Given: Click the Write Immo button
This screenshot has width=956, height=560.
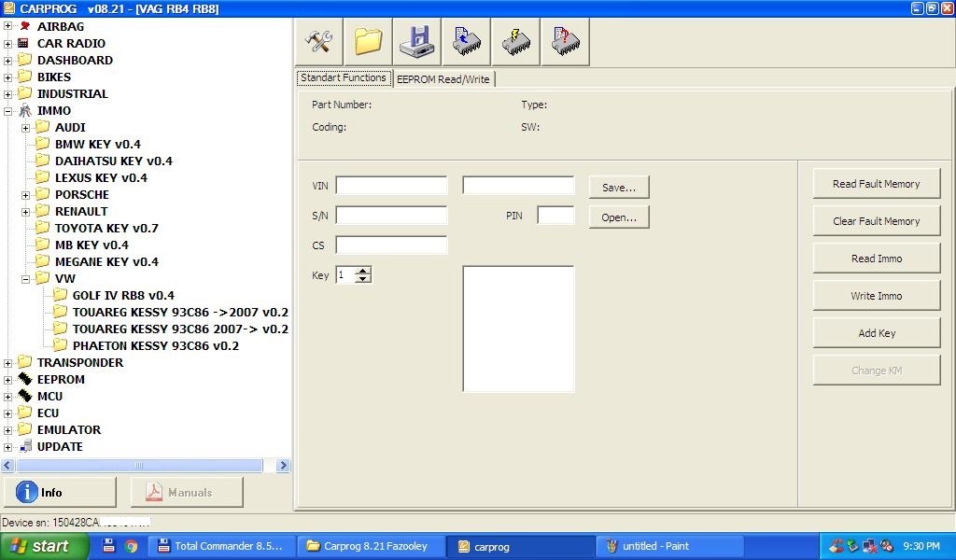Looking at the screenshot, I should point(876,296).
